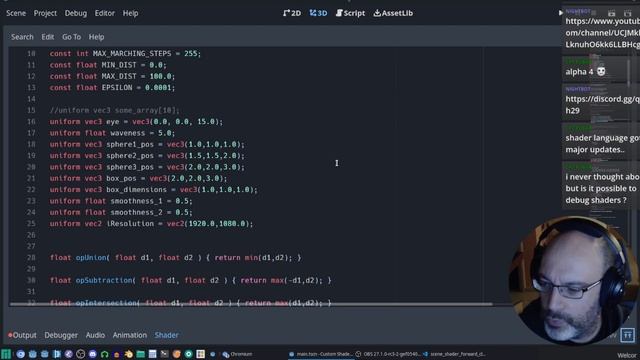Viewport: 640px width, 360px height.
Task: Click the box_dimensions uniform name
Action: click(136, 190)
